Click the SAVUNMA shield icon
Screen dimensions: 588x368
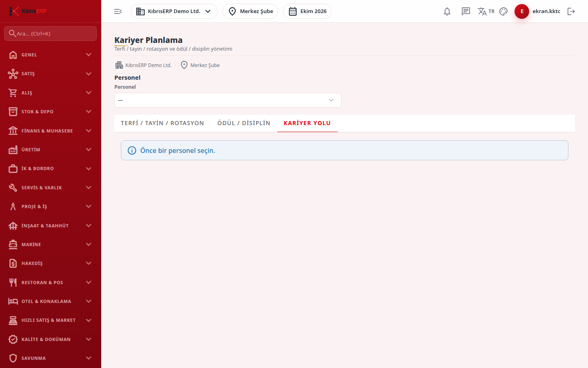13,358
